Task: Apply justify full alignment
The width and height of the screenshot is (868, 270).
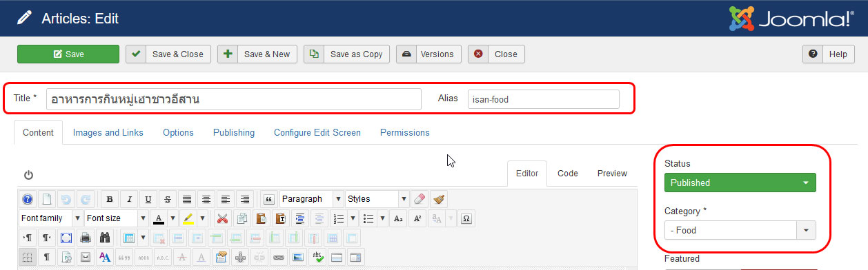Action: tap(187, 199)
